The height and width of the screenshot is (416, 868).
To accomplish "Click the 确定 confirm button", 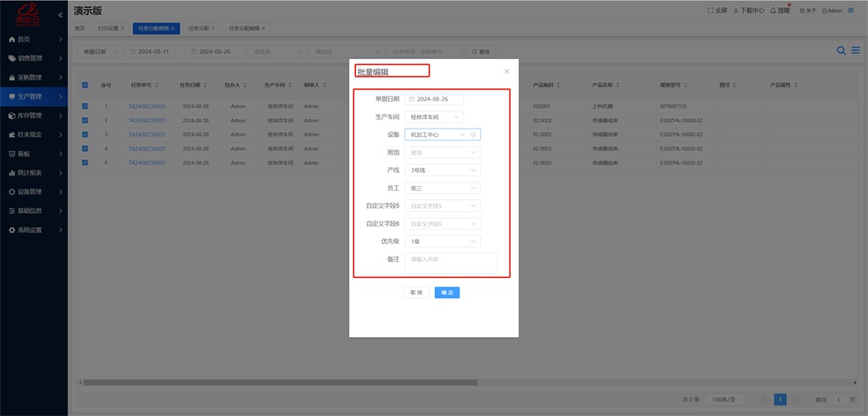I will pos(447,293).
